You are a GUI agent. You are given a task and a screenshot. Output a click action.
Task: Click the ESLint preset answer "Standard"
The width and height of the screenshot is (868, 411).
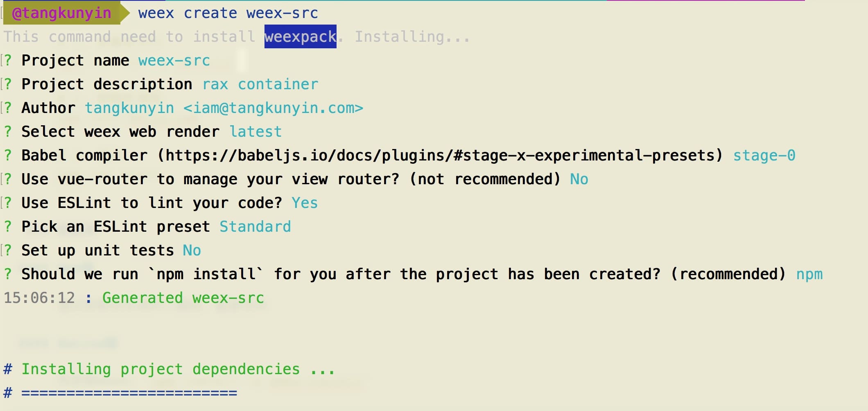255,227
